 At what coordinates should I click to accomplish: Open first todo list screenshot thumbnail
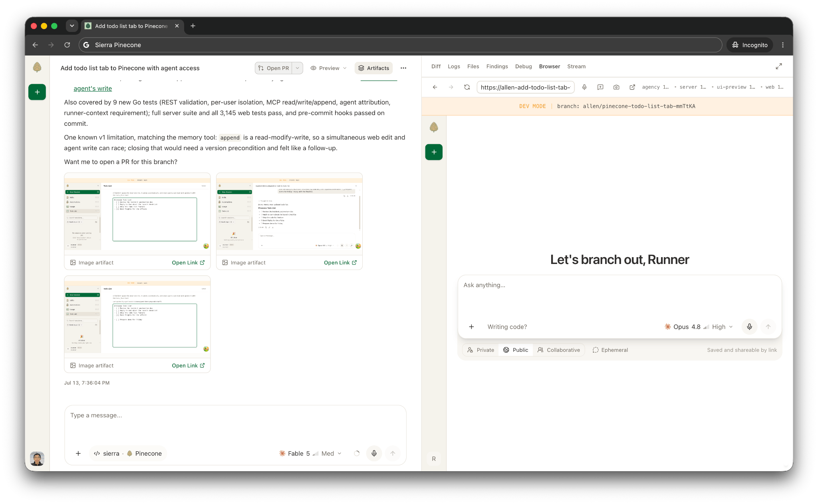click(137, 214)
